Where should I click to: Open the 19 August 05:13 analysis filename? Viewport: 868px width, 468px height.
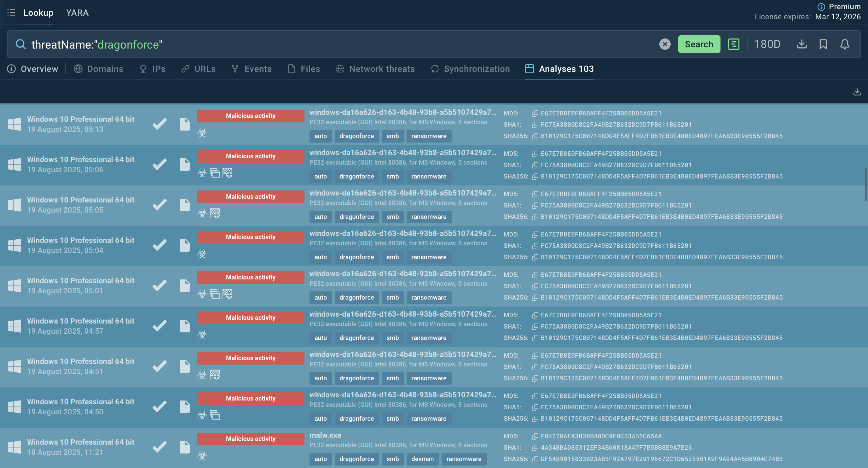(x=403, y=112)
